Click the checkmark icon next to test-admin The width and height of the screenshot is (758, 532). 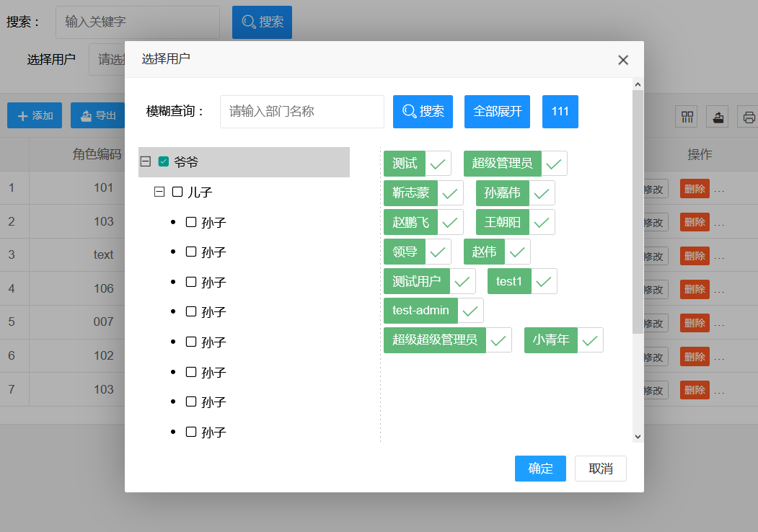pos(470,310)
